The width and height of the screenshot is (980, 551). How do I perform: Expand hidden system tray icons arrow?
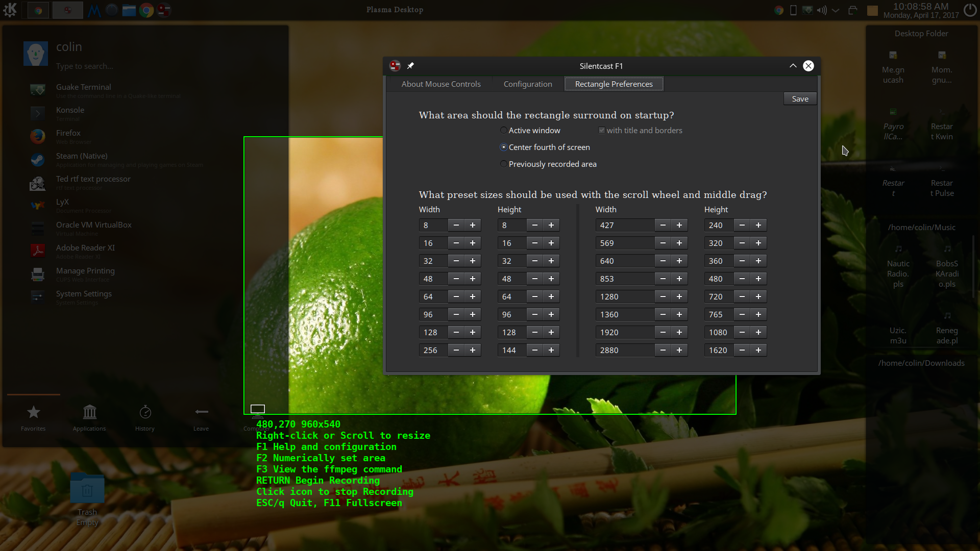pos(836,10)
